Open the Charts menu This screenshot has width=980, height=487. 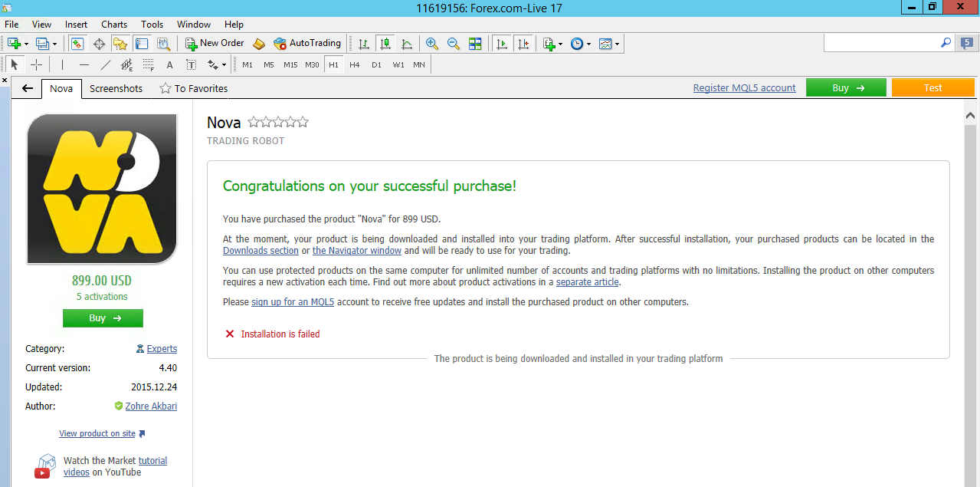(114, 25)
